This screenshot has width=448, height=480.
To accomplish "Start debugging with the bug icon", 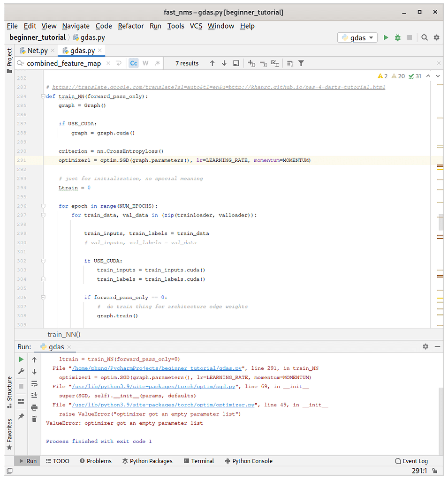I will pyautogui.click(x=398, y=37).
